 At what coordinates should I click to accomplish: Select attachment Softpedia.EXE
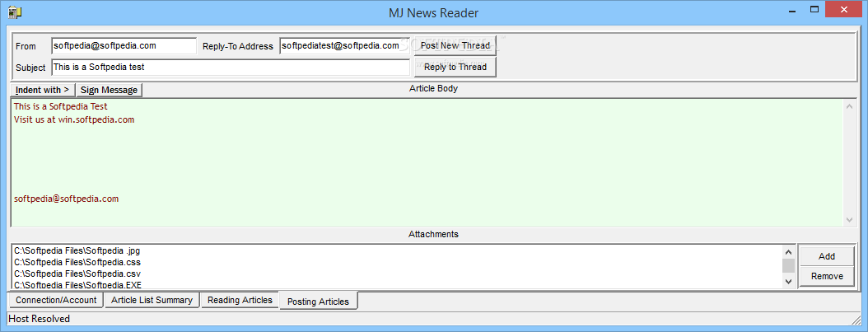point(77,285)
